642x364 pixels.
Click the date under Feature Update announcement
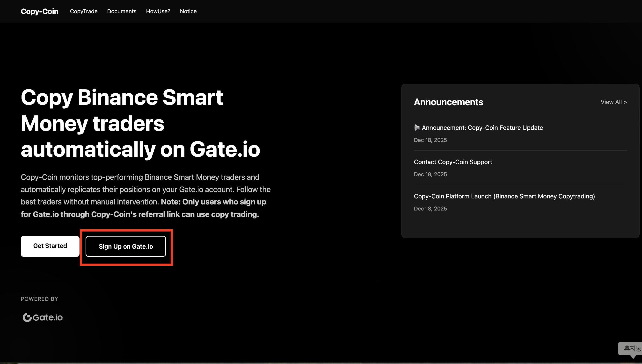pos(430,140)
